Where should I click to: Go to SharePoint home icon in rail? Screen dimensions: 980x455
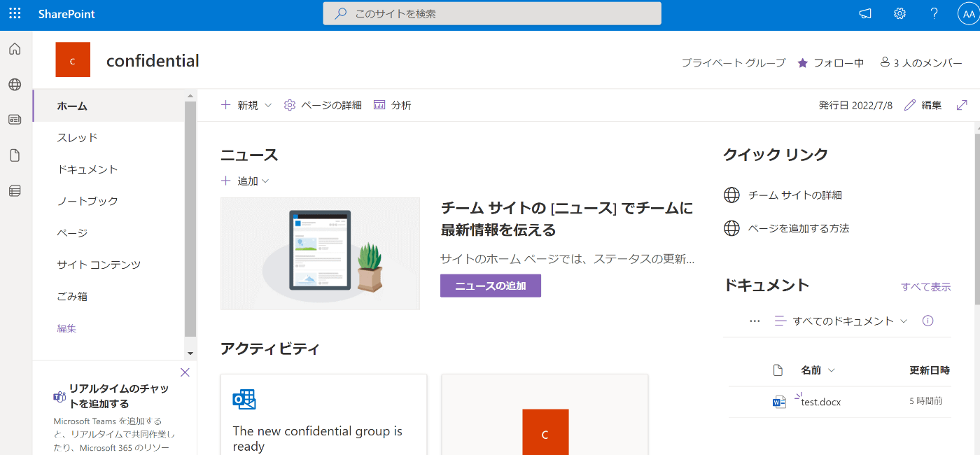pyautogui.click(x=15, y=49)
